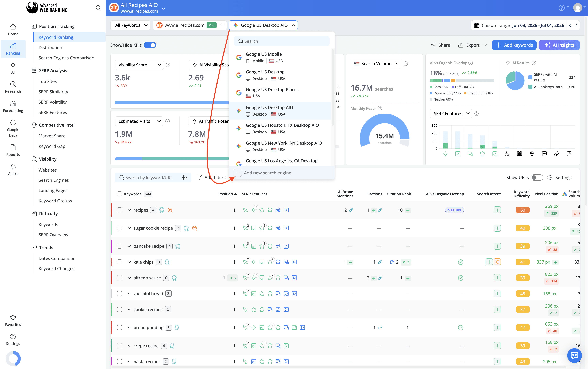Screen dimensions: 588x369
Task: Open Settings gear in left sidebar
Action: click(x=13, y=339)
